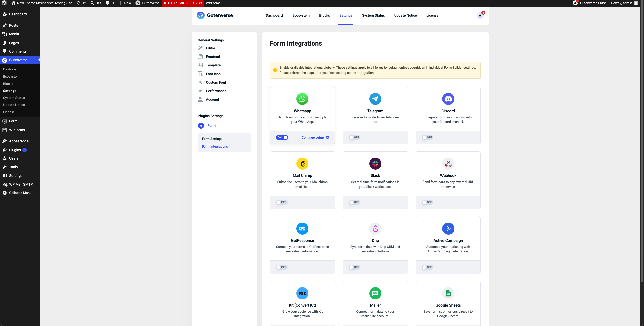Click the Drip integration icon

(375, 229)
